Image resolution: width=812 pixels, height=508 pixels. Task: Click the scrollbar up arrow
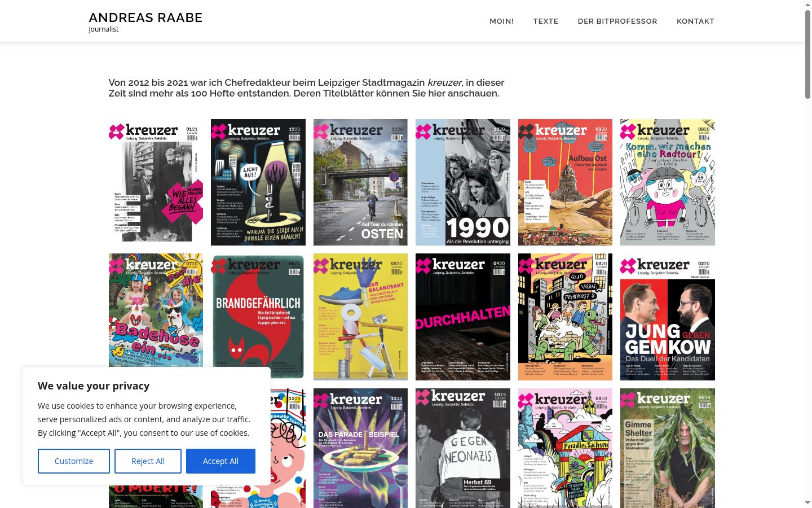[x=807, y=5]
